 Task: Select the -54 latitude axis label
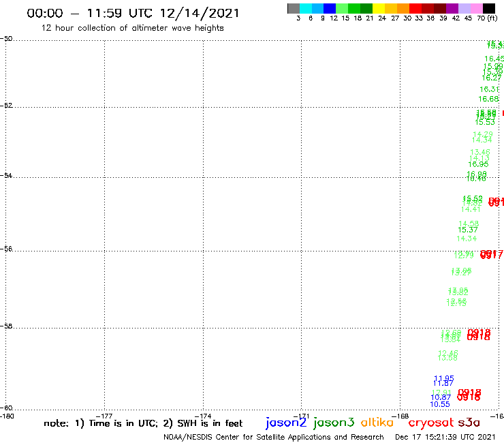(x=6, y=176)
